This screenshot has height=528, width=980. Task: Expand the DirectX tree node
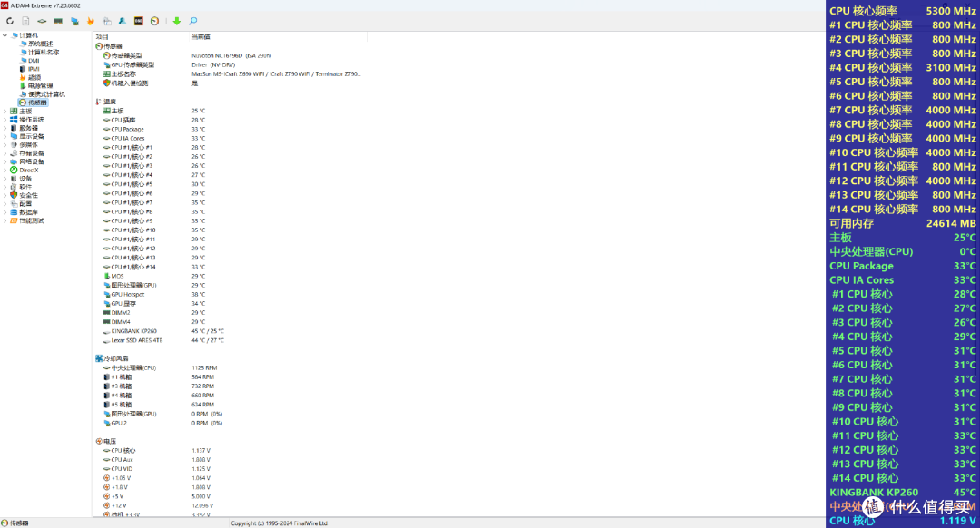[x=5, y=170]
